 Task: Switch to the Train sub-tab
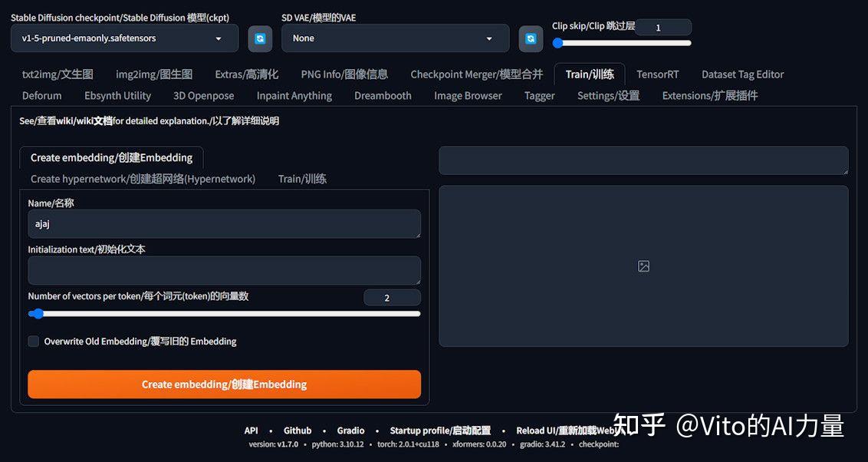tap(302, 178)
